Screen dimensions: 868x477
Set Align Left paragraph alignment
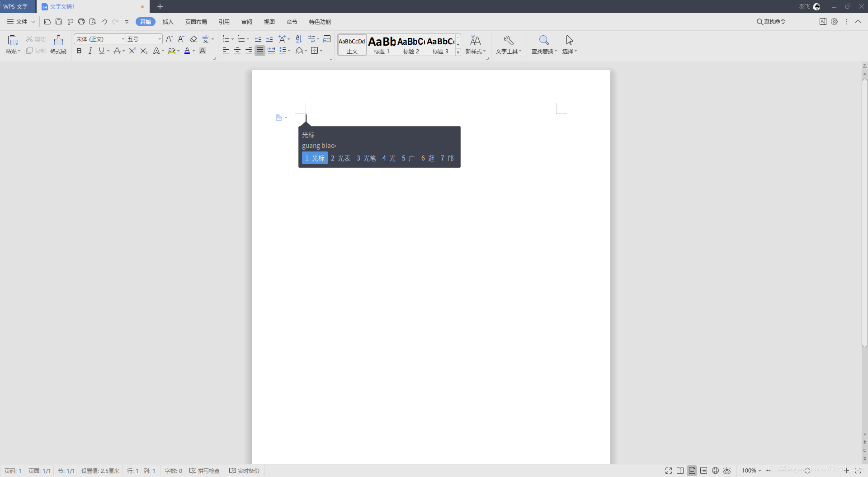click(x=226, y=51)
